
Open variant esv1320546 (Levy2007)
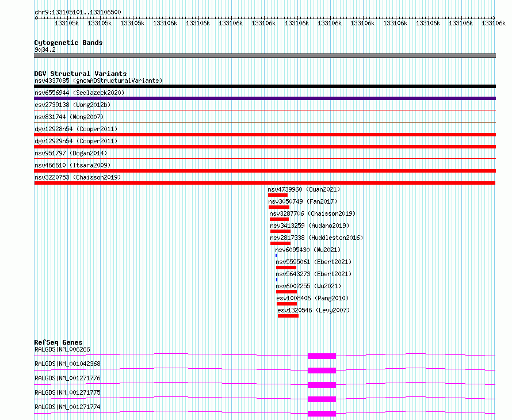314,310
